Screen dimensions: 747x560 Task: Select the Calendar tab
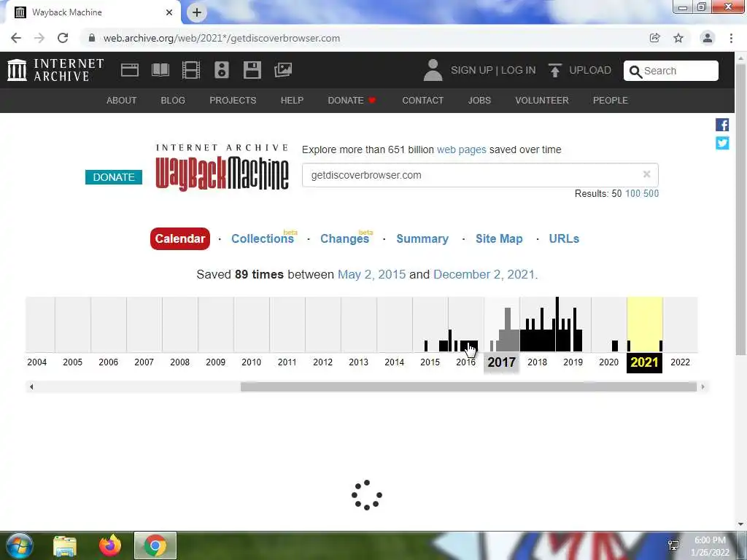point(179,238)
